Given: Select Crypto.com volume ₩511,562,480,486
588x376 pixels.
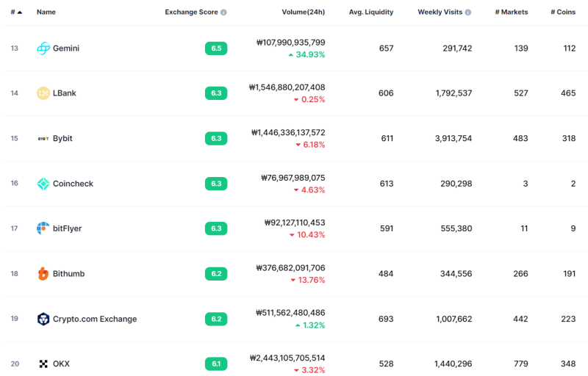Looking at the screenshot, I should (x=290, y=313).
